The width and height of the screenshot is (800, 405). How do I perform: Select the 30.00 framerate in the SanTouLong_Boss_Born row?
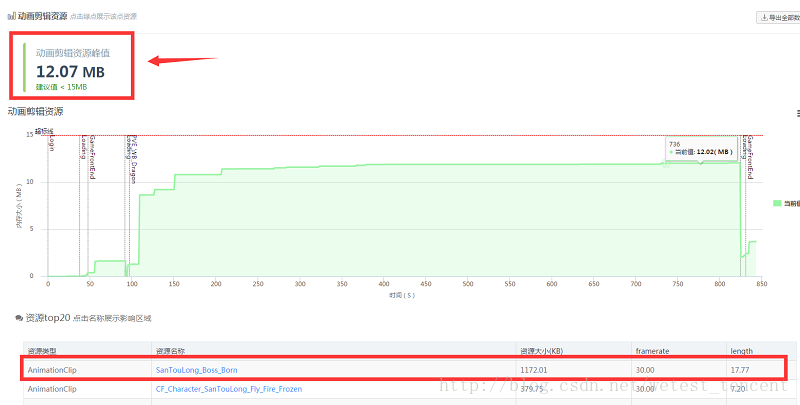coord(645,370)
